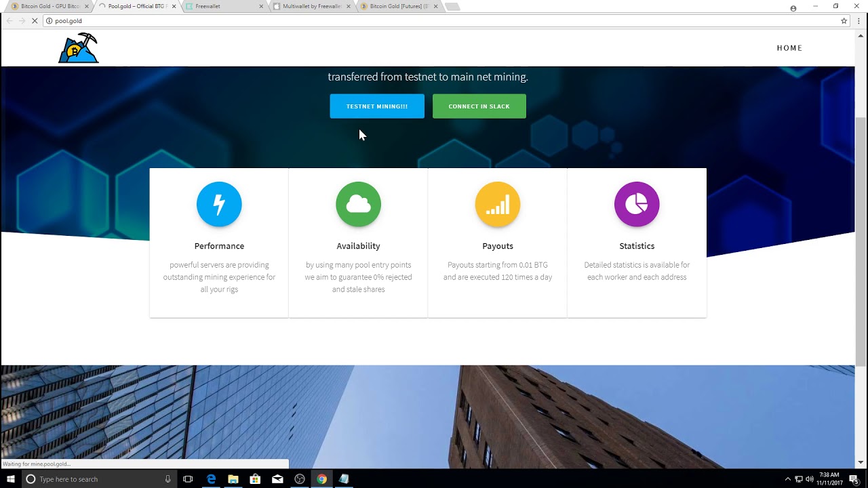Click the yellow Payouts bars icon
This screenshot has width=868, height=488.
click(x=497, y=204)
